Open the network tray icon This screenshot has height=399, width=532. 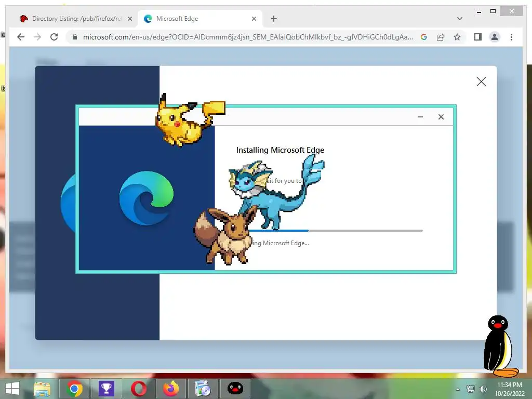(x=471, y=389)
